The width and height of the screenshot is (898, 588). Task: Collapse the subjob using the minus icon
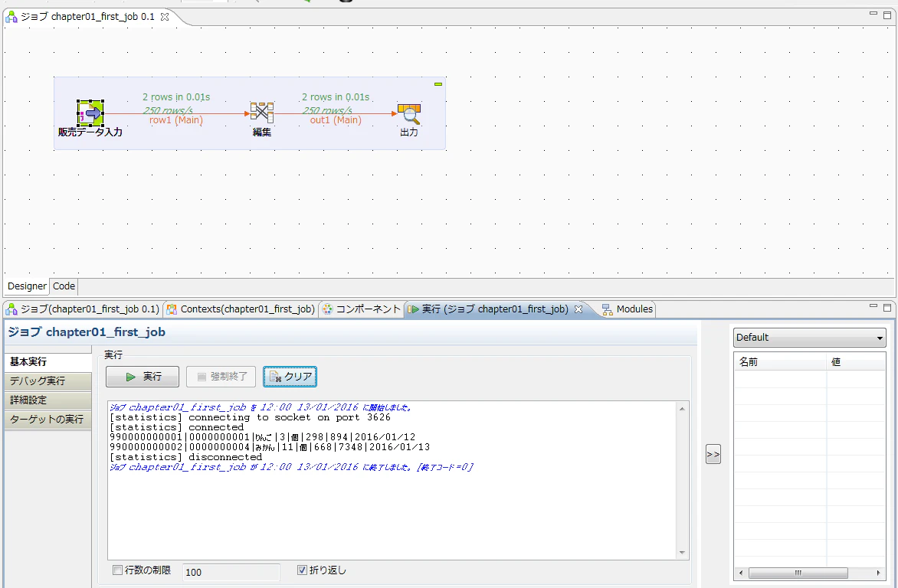(438, 84)
